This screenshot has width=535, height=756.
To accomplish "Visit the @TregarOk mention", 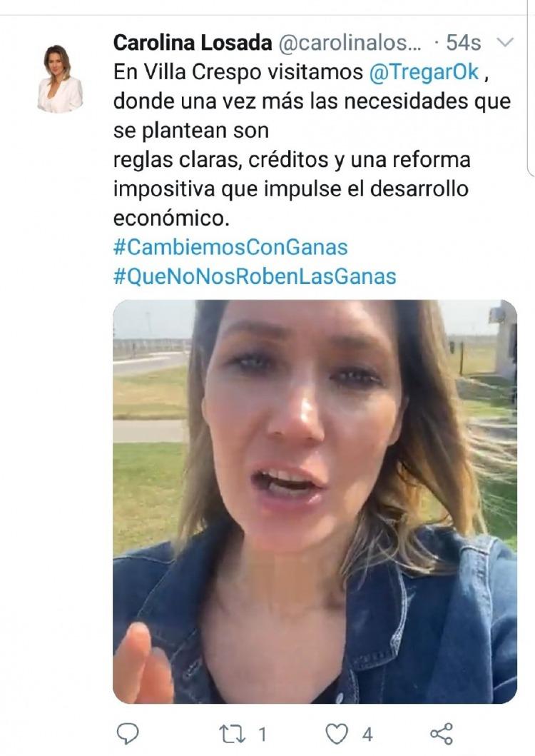I will [424, 72].
